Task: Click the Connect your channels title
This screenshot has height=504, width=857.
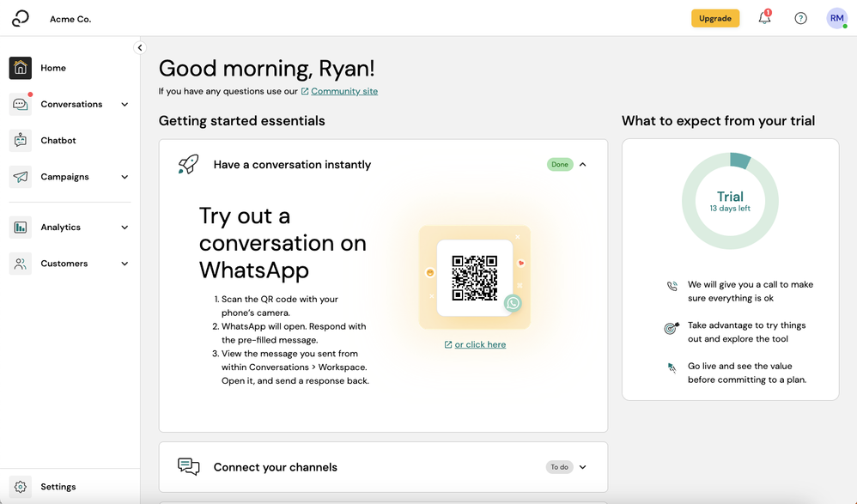Action: [276, 467]
